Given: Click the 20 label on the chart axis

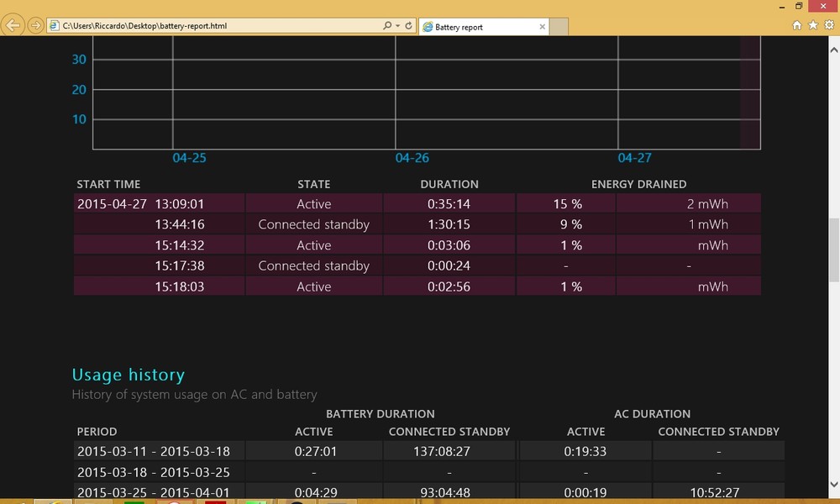Looking at the screenshot, I should click(x=79, y=89).
